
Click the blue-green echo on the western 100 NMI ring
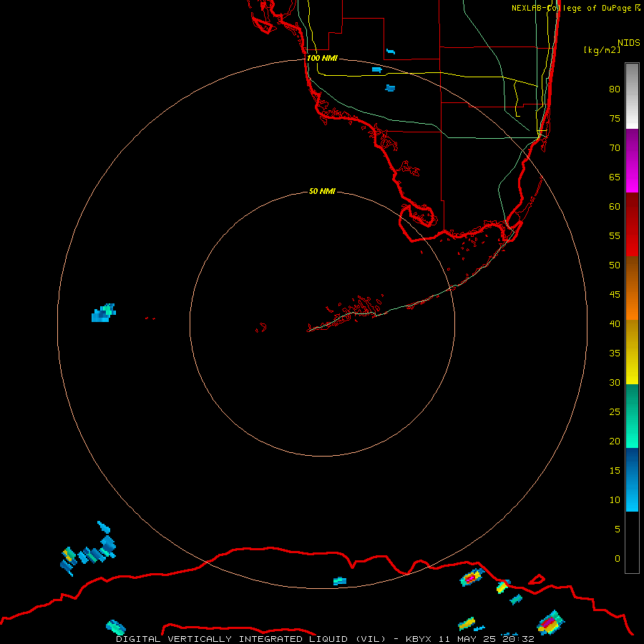click(x=104, y=313)
